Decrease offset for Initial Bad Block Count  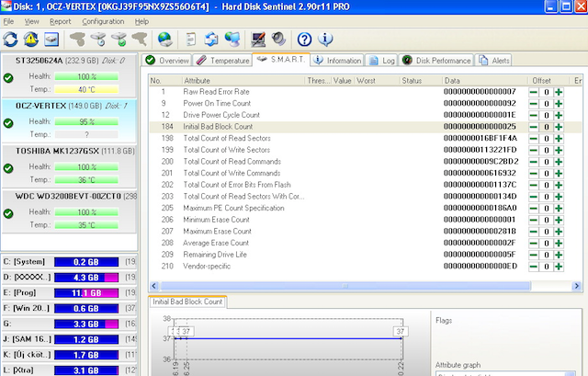point(534,125)
